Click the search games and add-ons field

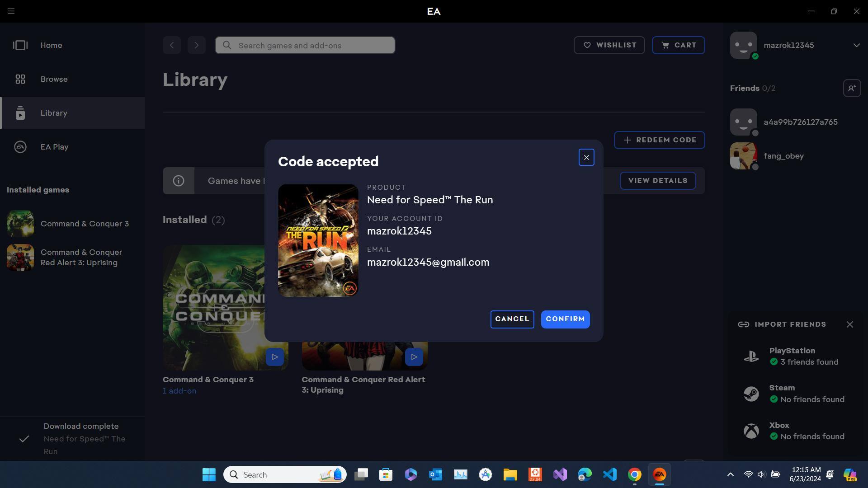coord(312,45)
